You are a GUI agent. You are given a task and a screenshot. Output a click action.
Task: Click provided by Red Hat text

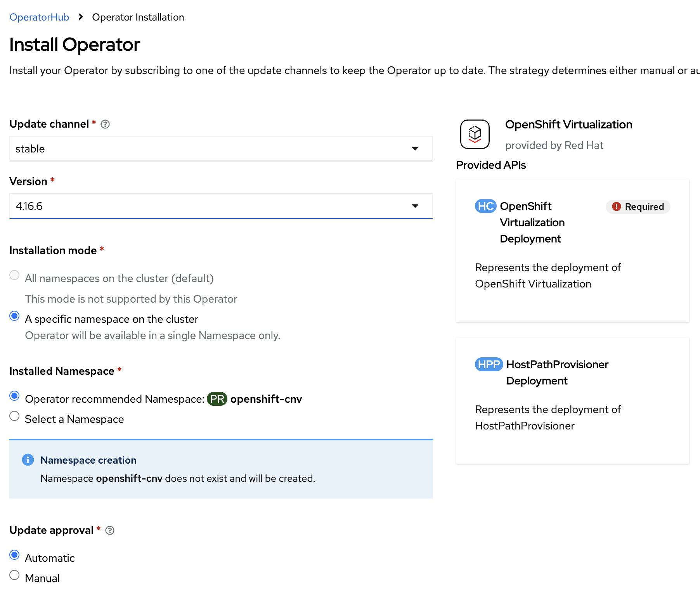tap(554, 145)
